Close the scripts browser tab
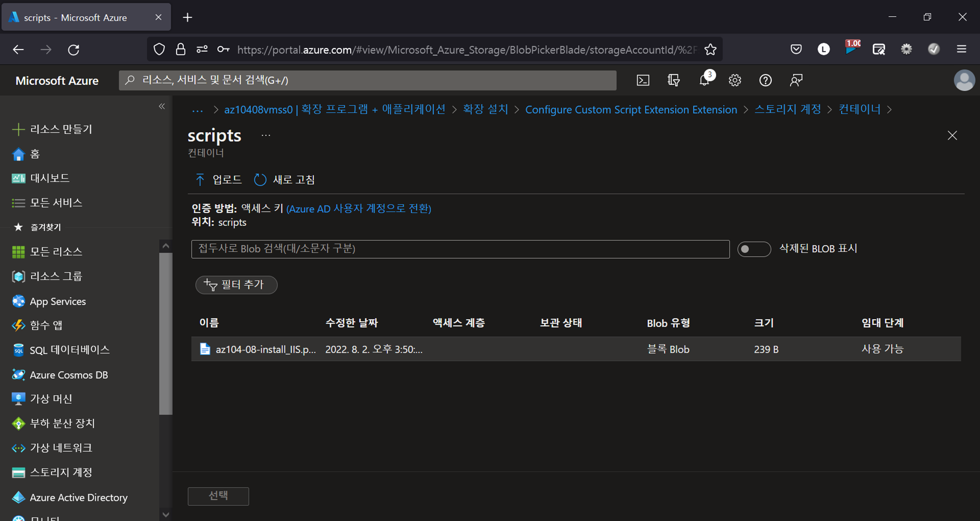 158,17
